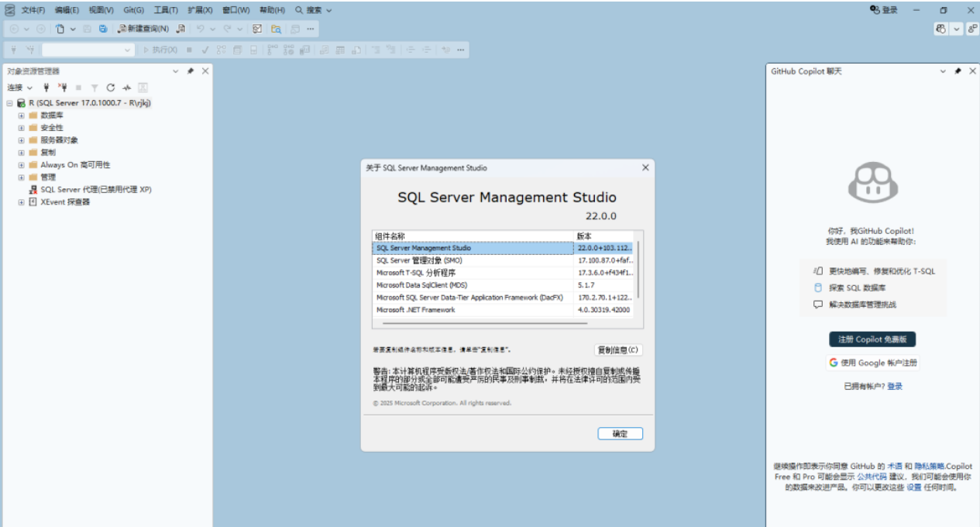Open the 公共代码 link in Copilot panel
Screen dimensions: 980x527
tap(872, 477)
